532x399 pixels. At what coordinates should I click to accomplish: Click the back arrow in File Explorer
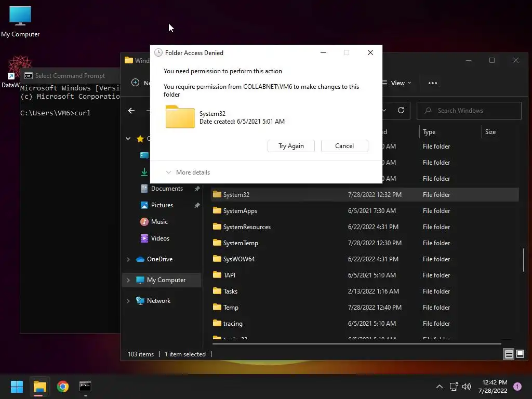coord(131,111)
